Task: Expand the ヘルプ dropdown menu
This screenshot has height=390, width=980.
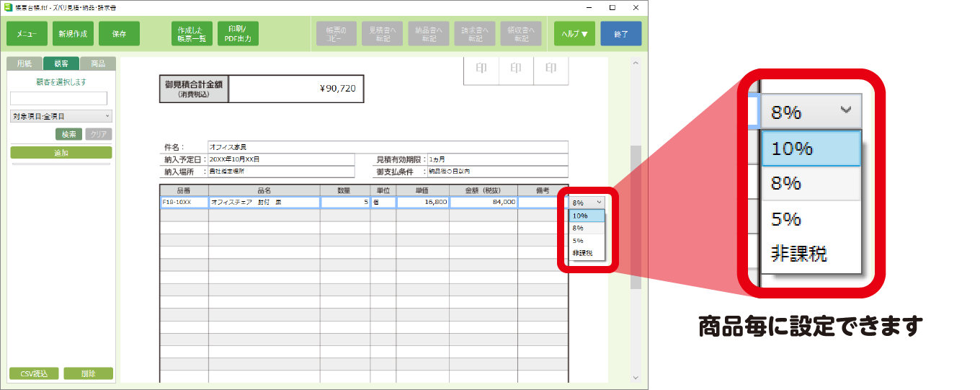Action: [574, 34]
